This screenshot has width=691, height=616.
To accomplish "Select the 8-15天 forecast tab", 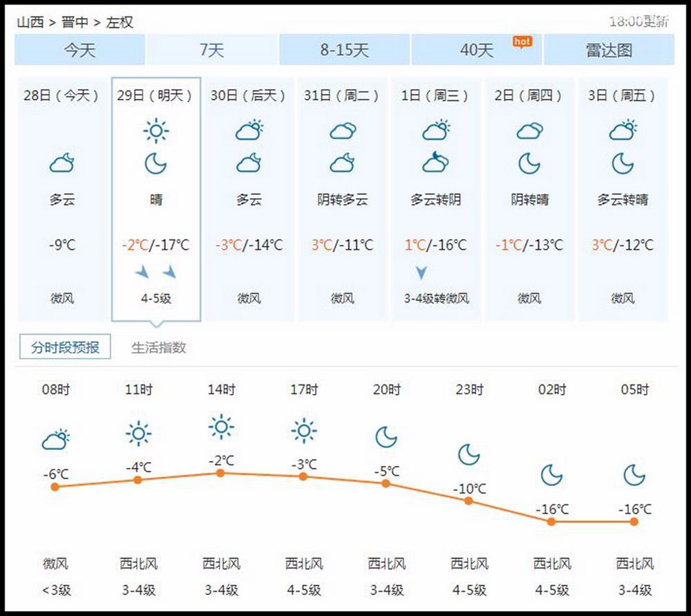I will [344, 49].
